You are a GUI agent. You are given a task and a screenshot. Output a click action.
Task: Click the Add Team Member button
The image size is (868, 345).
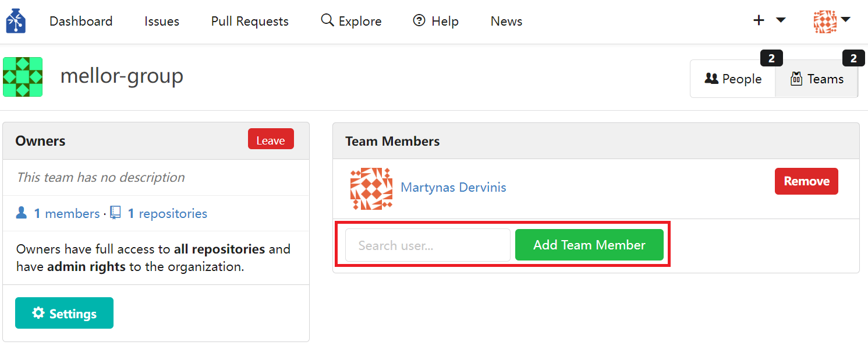click(x=589, y=245)
